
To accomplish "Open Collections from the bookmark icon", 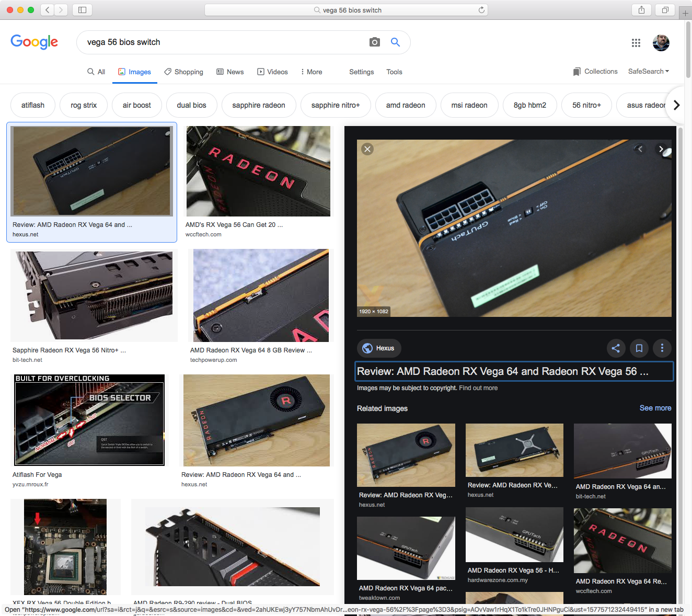I will click(595, 72).
